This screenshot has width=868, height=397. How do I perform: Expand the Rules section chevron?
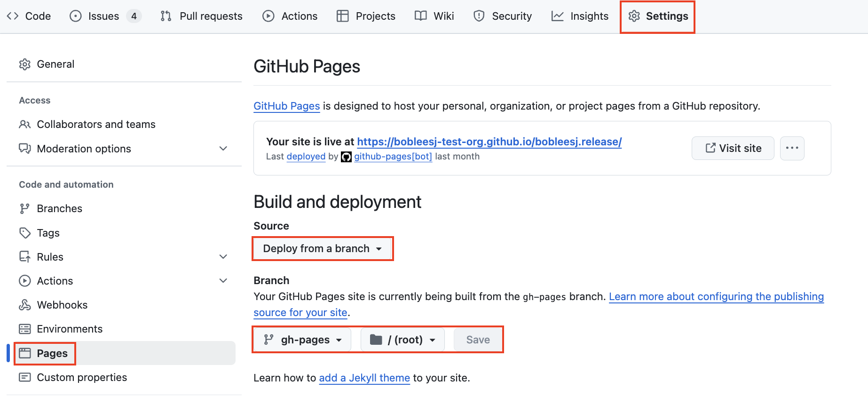pyautogui.click(x=223, y=257)
